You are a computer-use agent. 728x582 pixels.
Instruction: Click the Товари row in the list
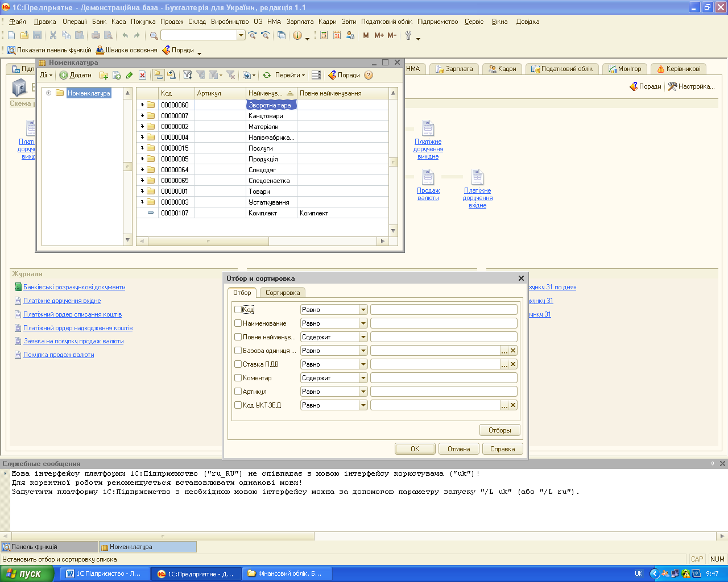(263, 192)
